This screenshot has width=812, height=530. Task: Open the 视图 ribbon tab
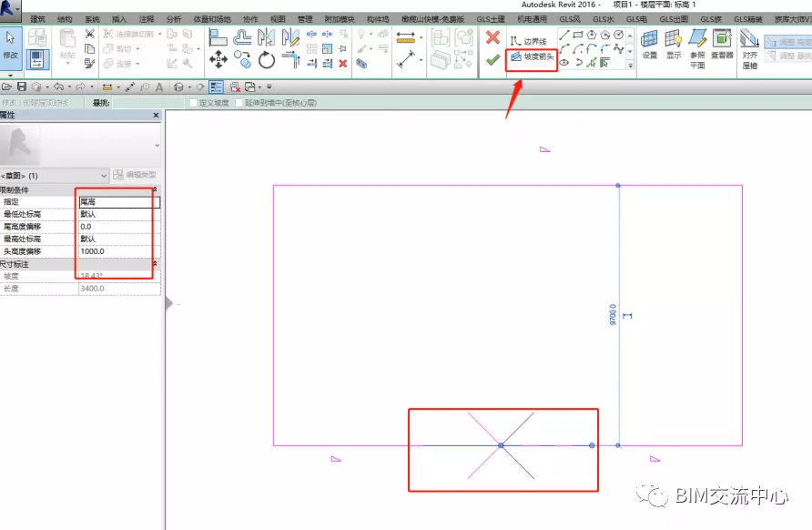(278, 19)
